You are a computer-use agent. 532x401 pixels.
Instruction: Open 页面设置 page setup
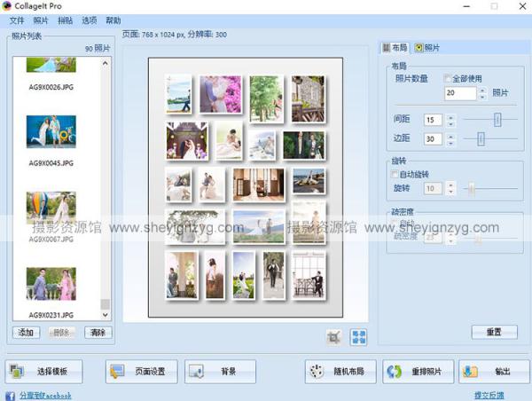coord(141,371)
